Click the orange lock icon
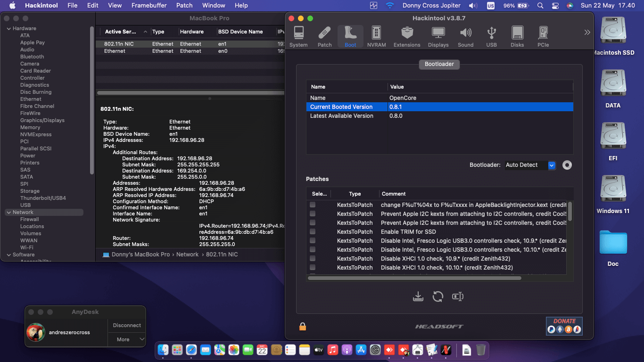The height and width of the screenshot is (362, 644). pos(303,326)
